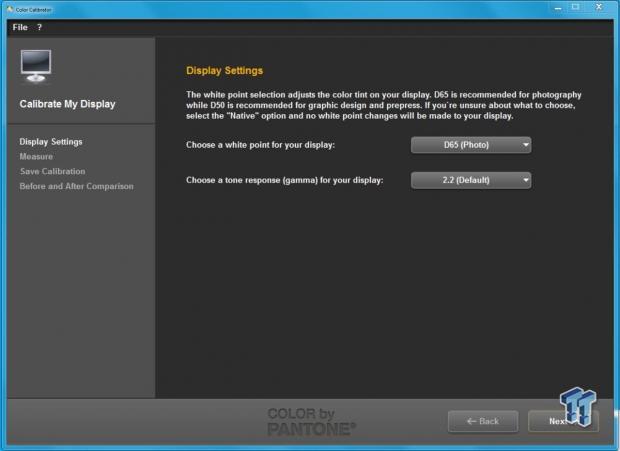The height and width of the screenshot is (451, 620).
Task: Open the 2.2 (Default) gamma dropdown
Action: (x=471, y=180)
